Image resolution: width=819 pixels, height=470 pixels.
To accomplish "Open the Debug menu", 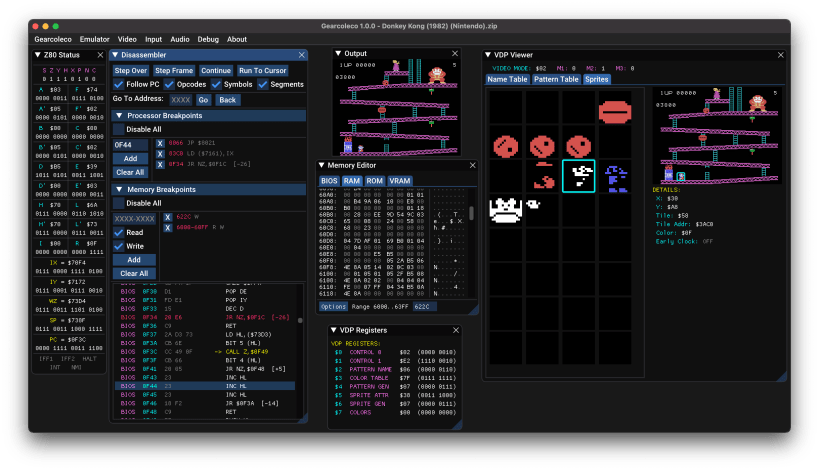I will tap(208, 39).
